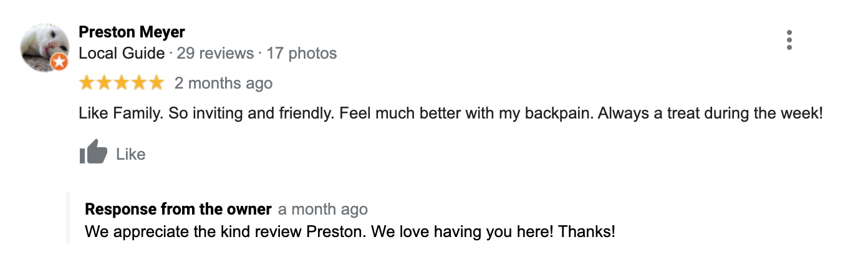This screenshot has height=257, width=868.
Task: Click the 'a month ago' response timestamp
Action: tap(323, 209)
